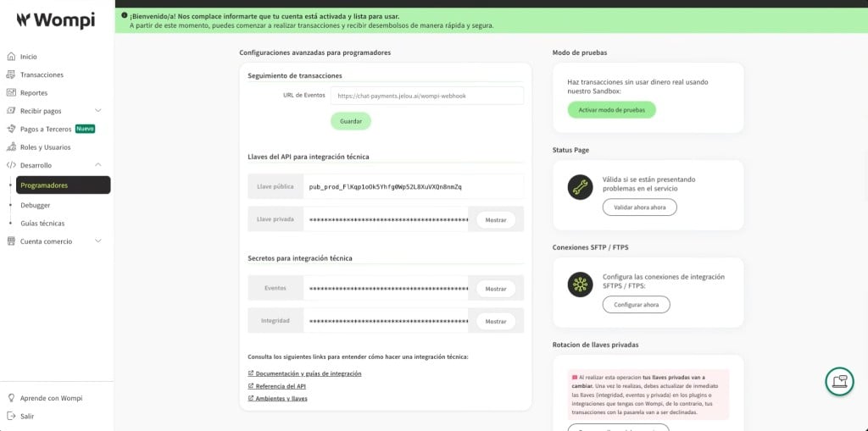Show the Eventos secret

pos(495,289)
